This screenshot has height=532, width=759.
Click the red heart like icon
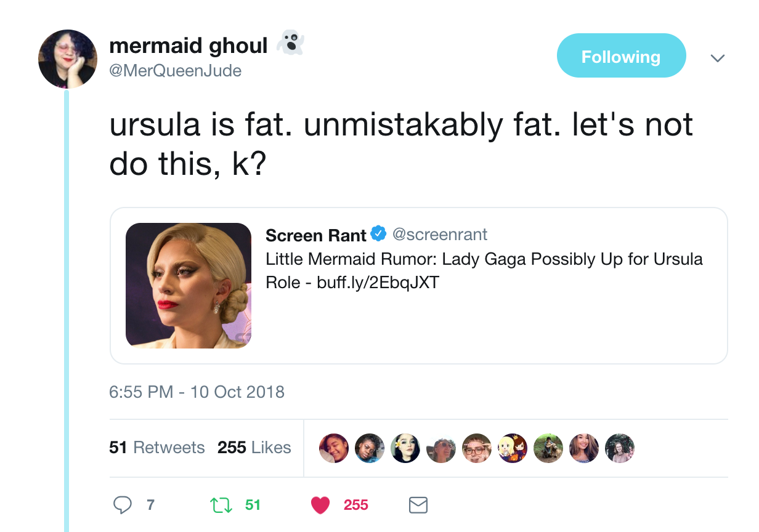click(320, 506)
